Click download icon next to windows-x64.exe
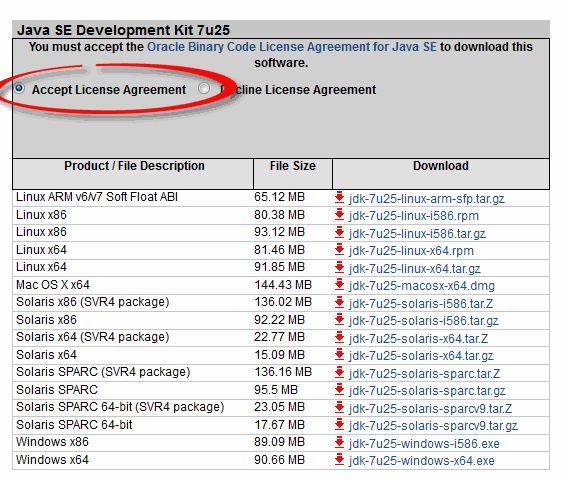The width and height of the screenshot is (567, 479). pos(339,460)
